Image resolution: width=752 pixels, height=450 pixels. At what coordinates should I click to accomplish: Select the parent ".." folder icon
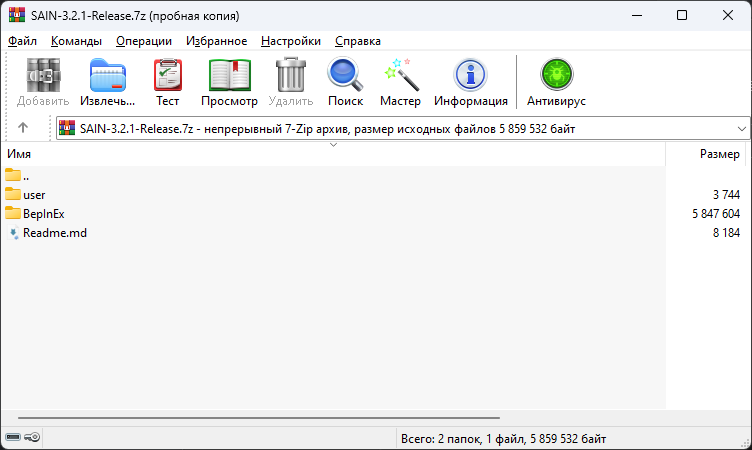[x=13, y=175]
